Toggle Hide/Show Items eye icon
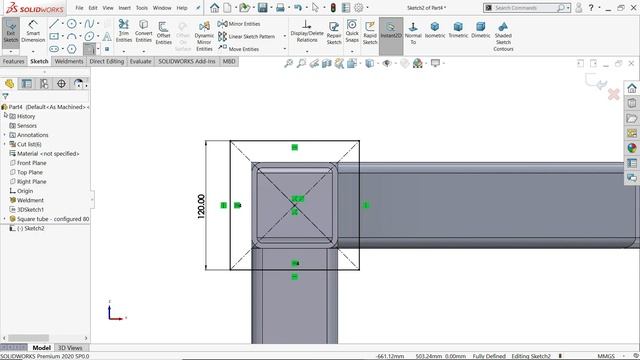640x360 pixels. [387, 63]
